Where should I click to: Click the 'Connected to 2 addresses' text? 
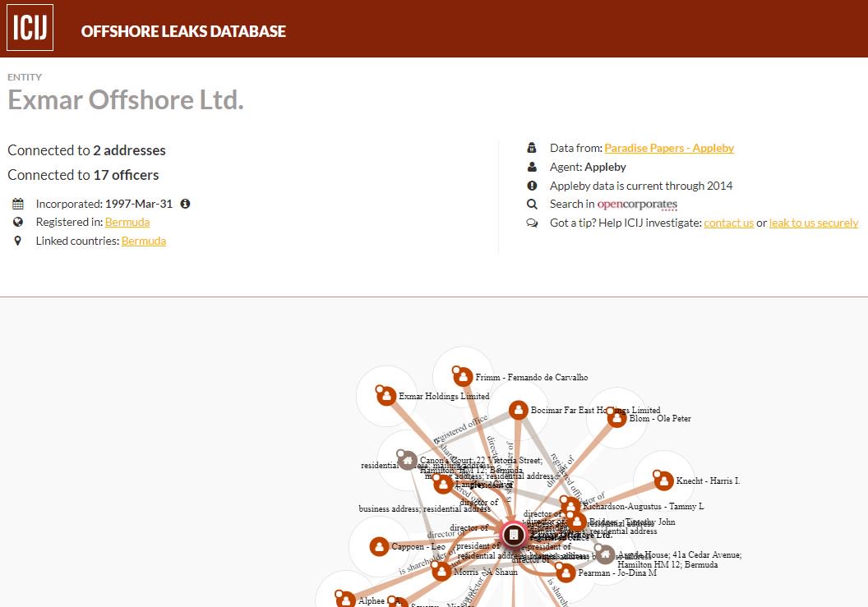(86, 150)
